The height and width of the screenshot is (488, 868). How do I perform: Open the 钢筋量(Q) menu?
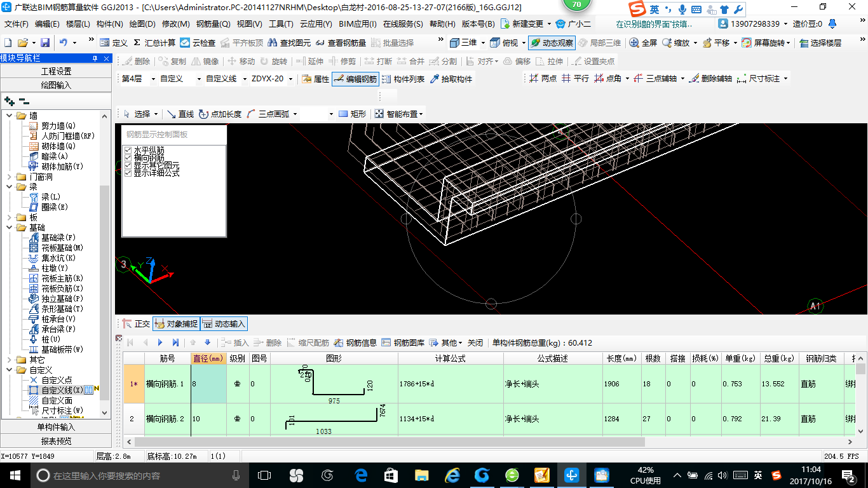click(x=214, y=24)
